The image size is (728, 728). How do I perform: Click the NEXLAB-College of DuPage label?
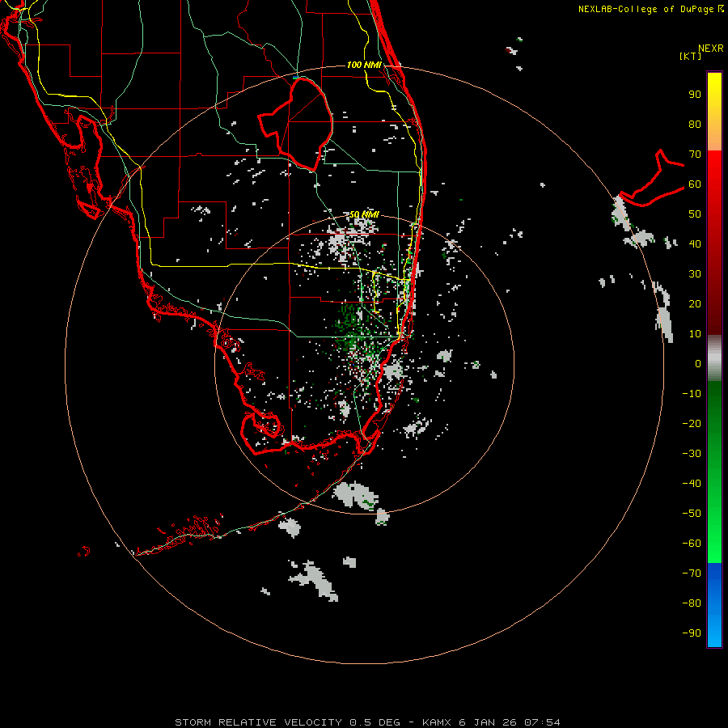645,9
